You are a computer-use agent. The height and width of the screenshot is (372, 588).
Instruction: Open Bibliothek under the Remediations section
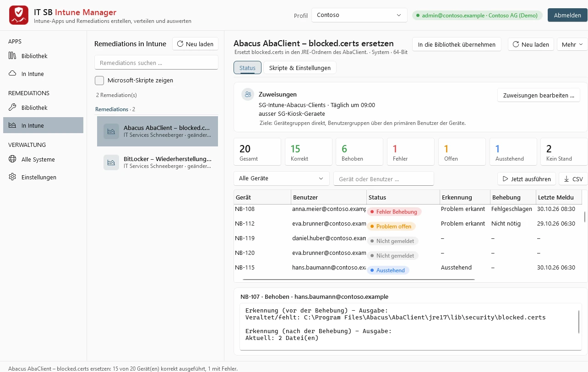pyautogui.click(x=43, y=108)
